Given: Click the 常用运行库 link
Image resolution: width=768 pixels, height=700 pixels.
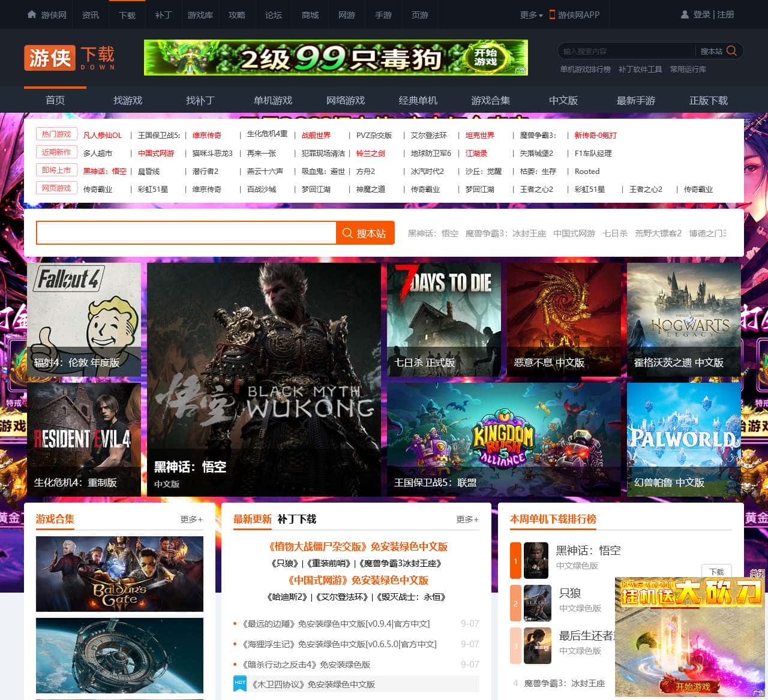Looking at the screenshot, I should (688, 69).
